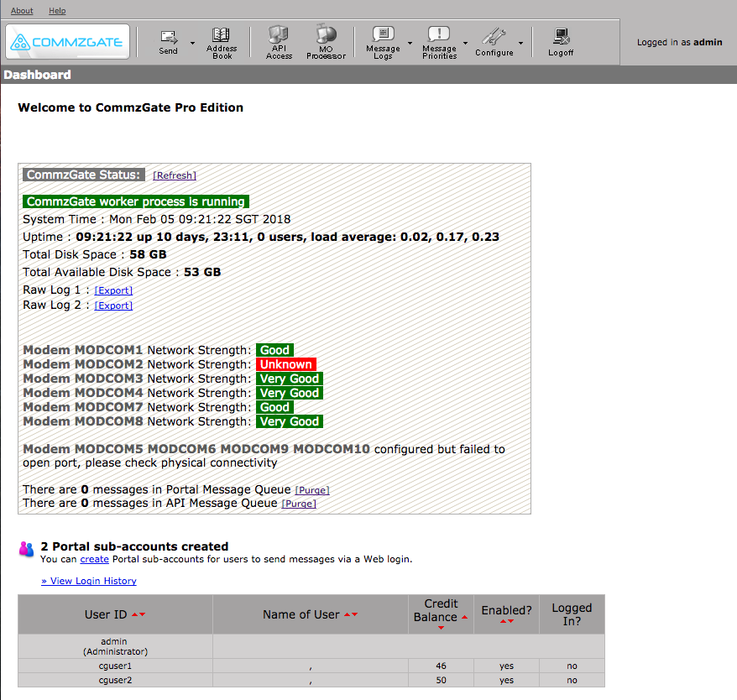Click the 'Logged In?' column header
737x700 pixels.
pyautogui.click(x=572, y=614)
